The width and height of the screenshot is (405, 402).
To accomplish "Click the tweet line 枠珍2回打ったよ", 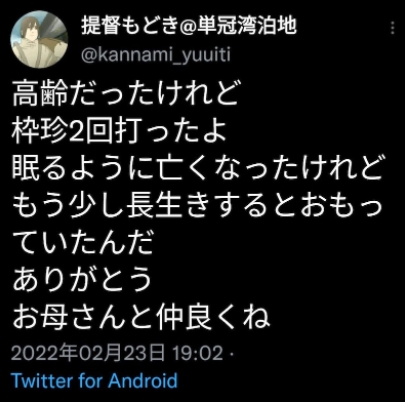I will tap(119, 130).
